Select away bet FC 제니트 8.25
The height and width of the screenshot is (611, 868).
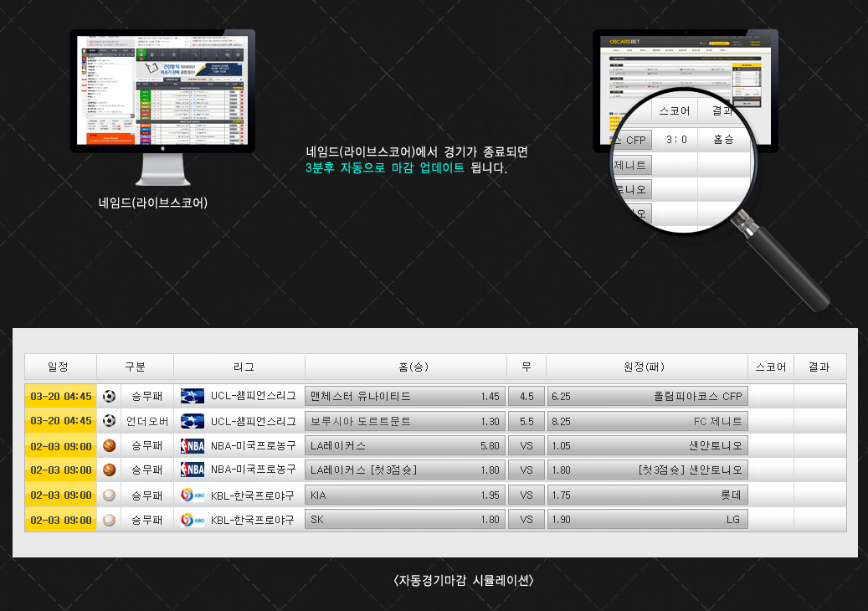point(648,421)
